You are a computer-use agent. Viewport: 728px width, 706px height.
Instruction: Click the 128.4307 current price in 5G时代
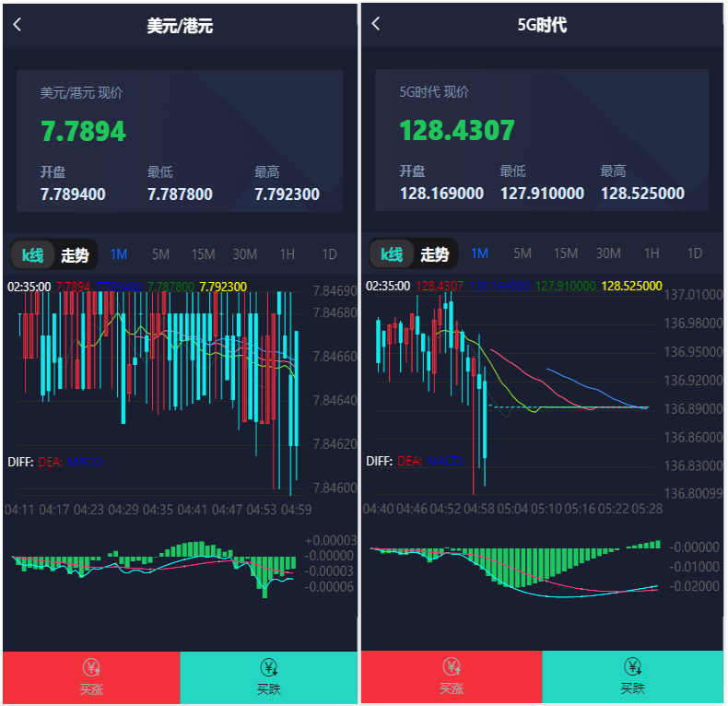(457, 130)
